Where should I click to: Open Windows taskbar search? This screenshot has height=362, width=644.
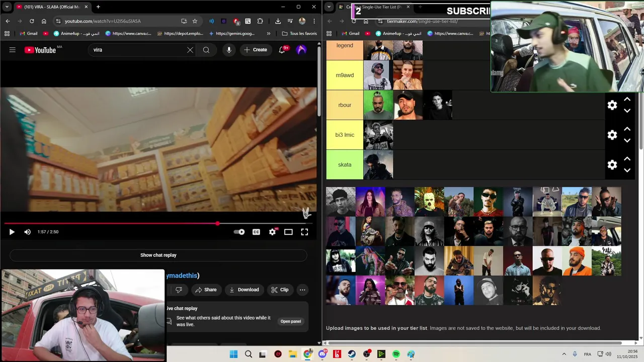point(249,354)
